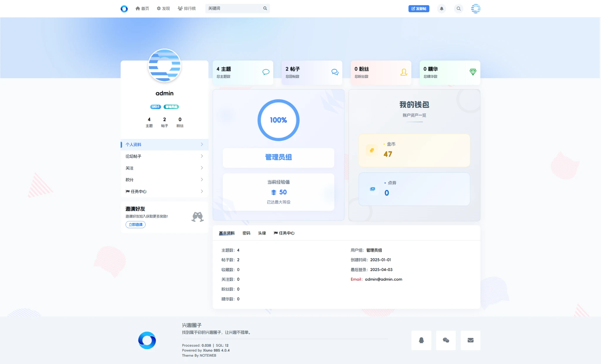Click the 发新帖 new post button

click(x=419, y=9)
